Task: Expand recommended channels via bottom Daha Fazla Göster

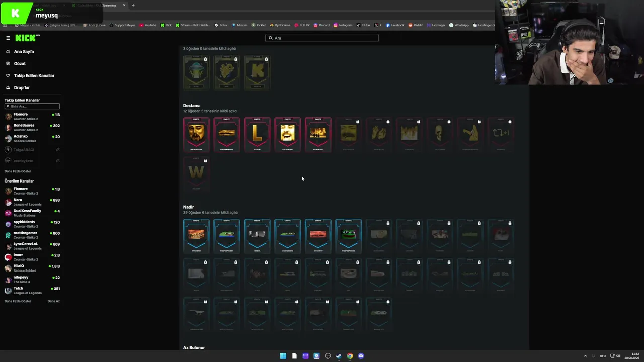Action: pos(18,301)
